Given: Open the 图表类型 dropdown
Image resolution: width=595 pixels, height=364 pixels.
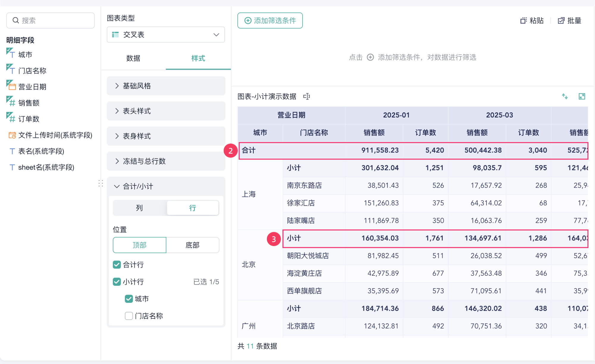Looking at the screenshot, I should 166,34.
